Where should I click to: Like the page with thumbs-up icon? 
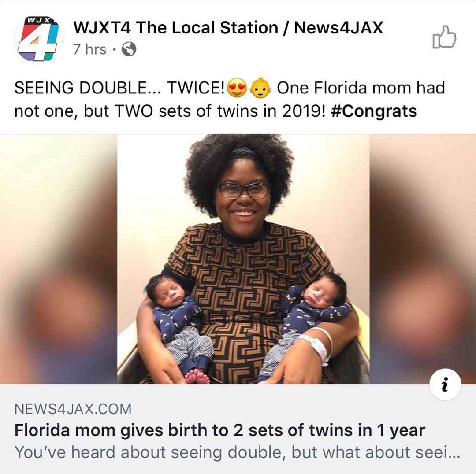click(444, 37)
